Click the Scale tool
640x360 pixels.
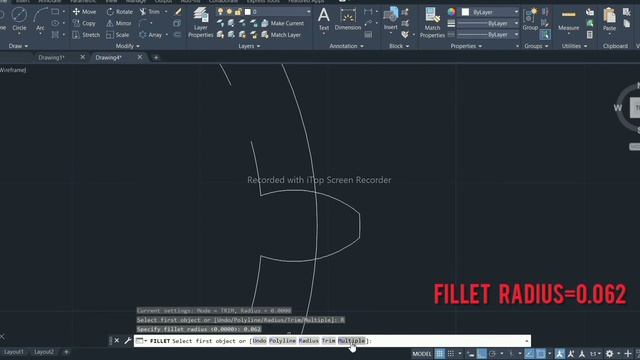click(x=118, y=35)
